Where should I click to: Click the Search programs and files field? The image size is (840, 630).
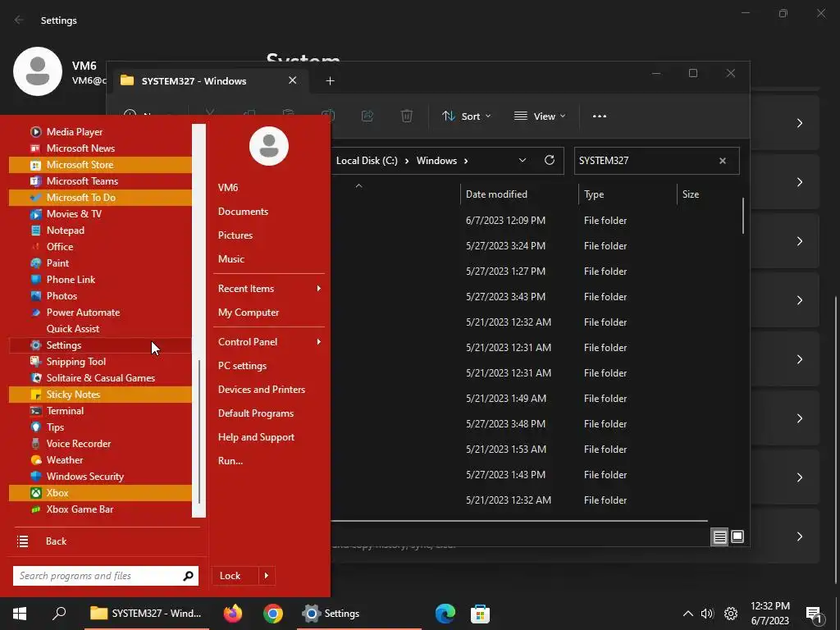click(x=106, y=576)
